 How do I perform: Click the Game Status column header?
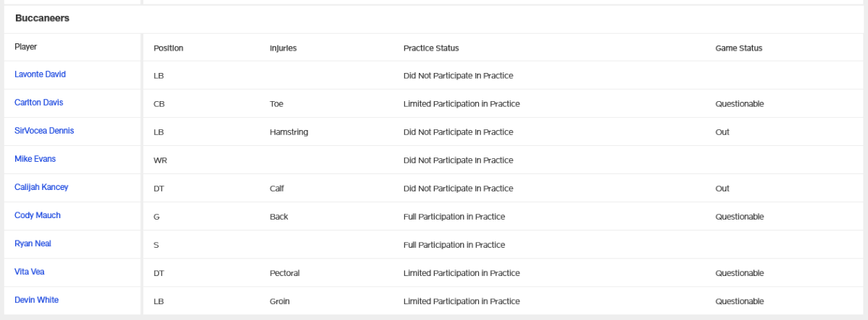coord(739,48)
